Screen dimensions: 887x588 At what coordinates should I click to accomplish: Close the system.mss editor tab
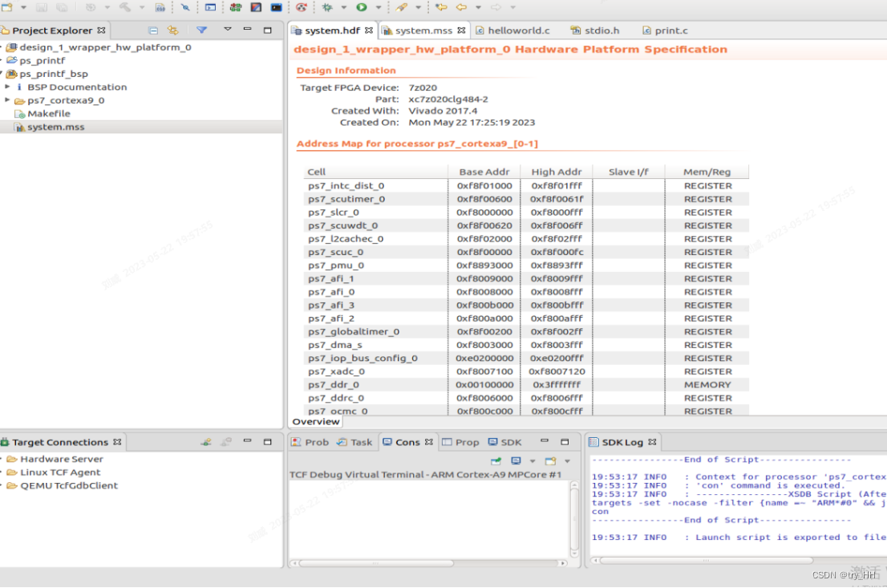click(x=462, y=30)
